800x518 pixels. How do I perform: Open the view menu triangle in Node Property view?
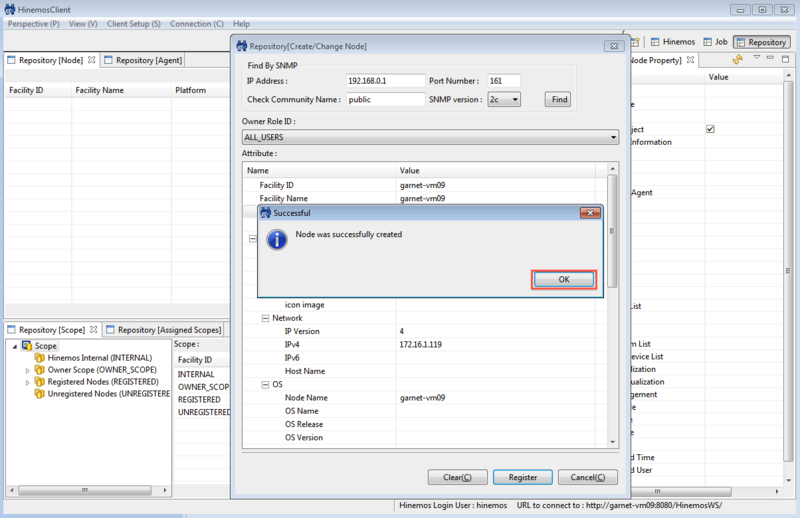pyautogui.click(x=757, y=57)
